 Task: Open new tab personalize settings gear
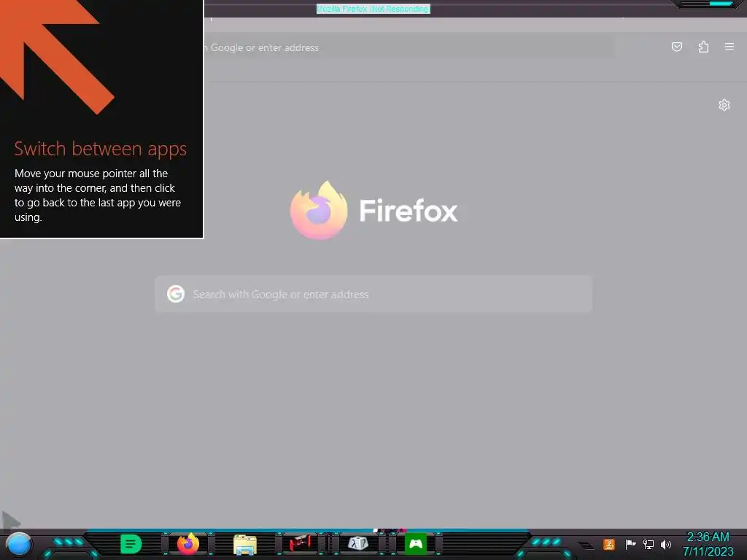click(724, 105)
